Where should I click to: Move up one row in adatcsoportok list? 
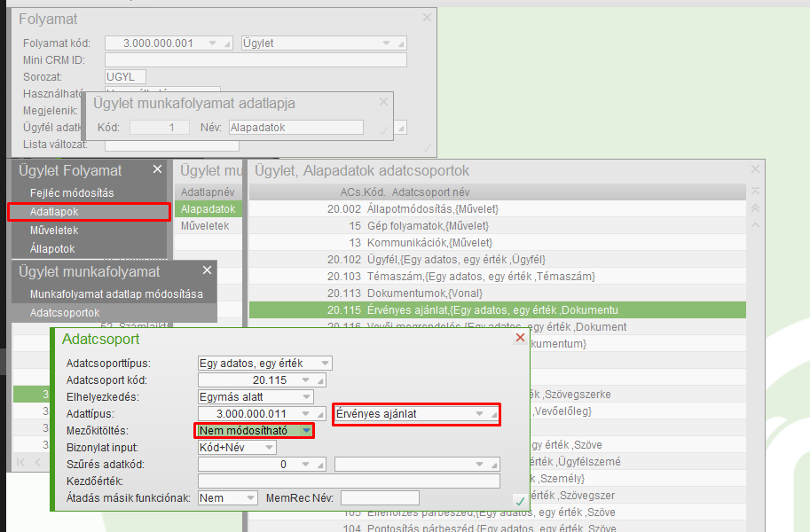coord(755,225)
